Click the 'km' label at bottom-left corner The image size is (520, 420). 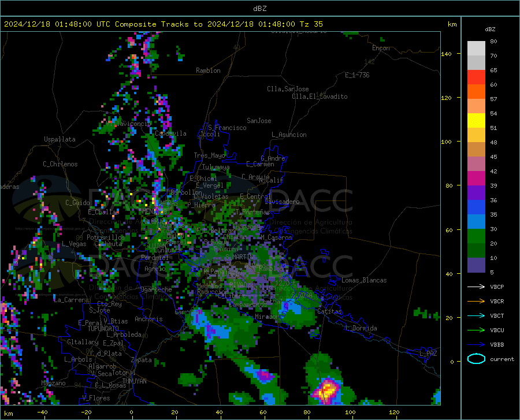coord(8,414)
